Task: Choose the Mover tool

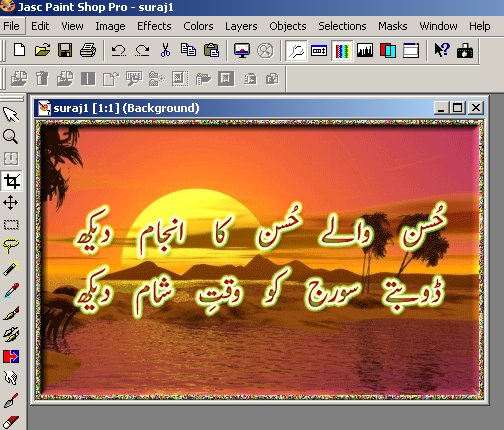Action: [11, 203]
